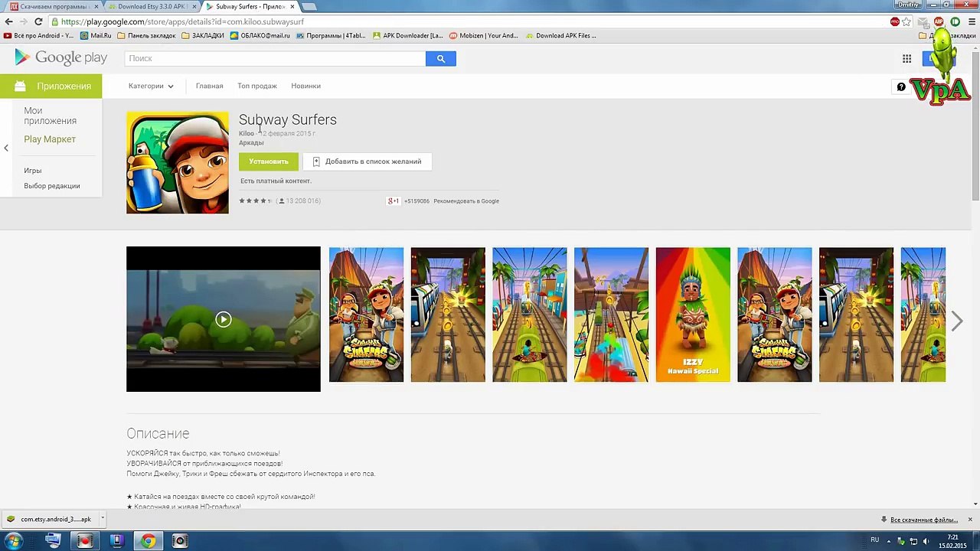980x551 pixels.
Task: Play the Subway Surfers trailer video
Action: point(224,319)
